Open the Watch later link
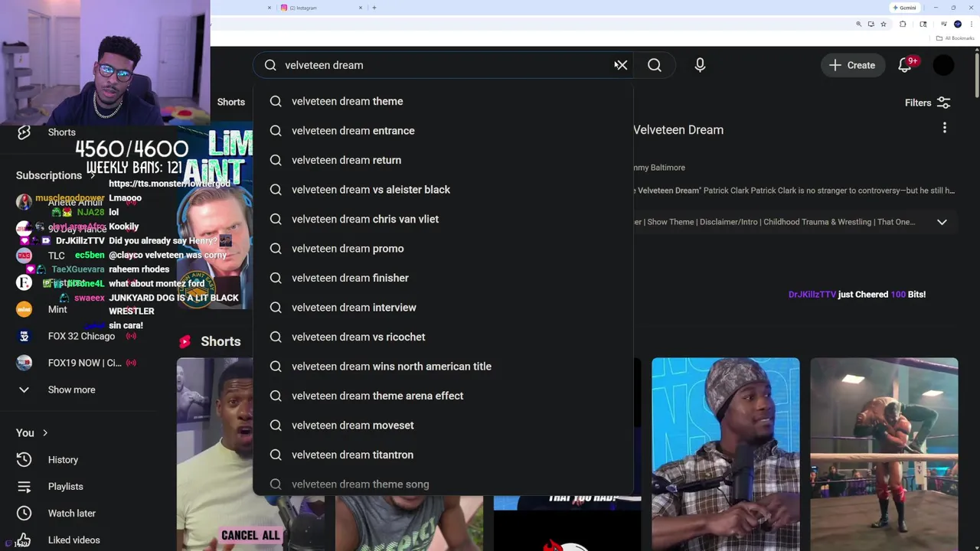Screen dimensions: 980x551 pos(72,514)
